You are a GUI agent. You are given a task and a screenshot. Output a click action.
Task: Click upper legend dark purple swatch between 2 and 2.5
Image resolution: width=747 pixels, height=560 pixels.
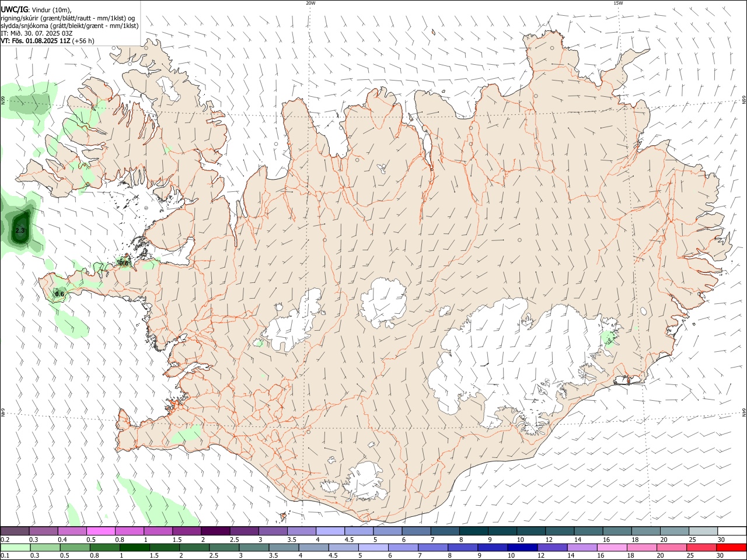click(215, 531)
